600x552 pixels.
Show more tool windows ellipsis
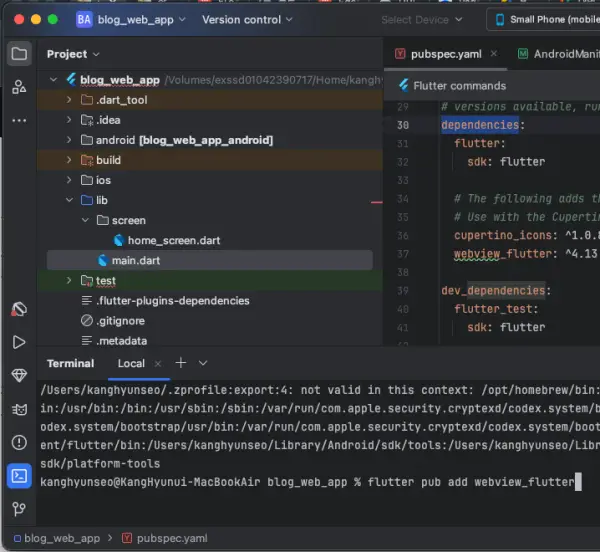click(x=19, y=120)
